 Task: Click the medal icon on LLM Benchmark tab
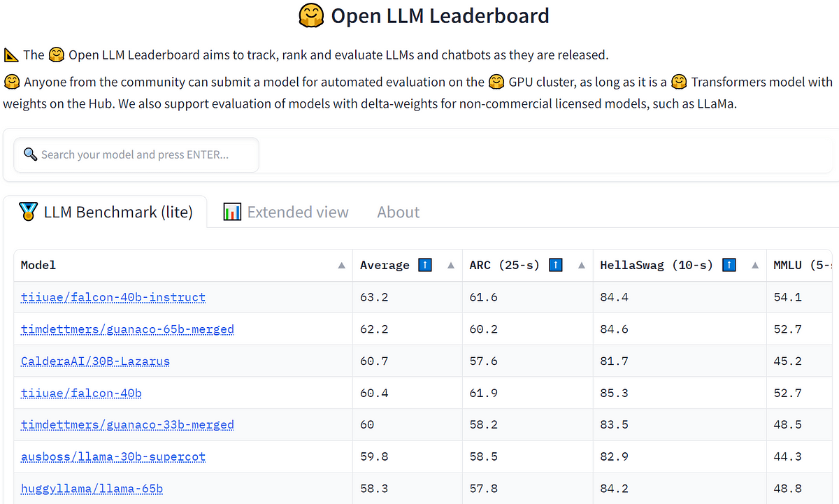pos(29,212)
